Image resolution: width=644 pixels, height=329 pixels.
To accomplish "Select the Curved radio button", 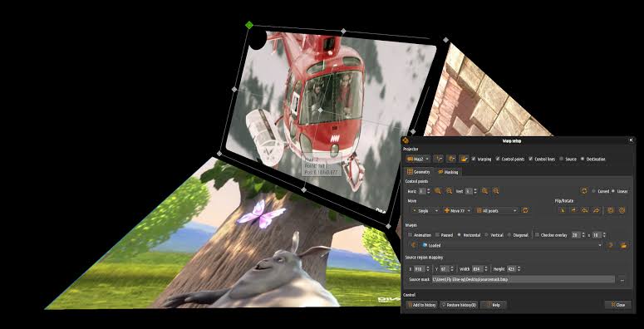I will click(594, 191).
